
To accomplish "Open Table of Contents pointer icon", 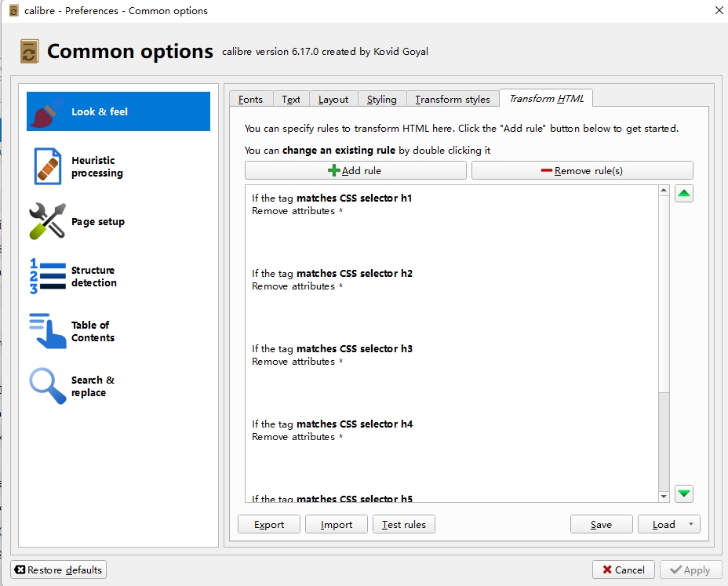I will tap(47, 331).
